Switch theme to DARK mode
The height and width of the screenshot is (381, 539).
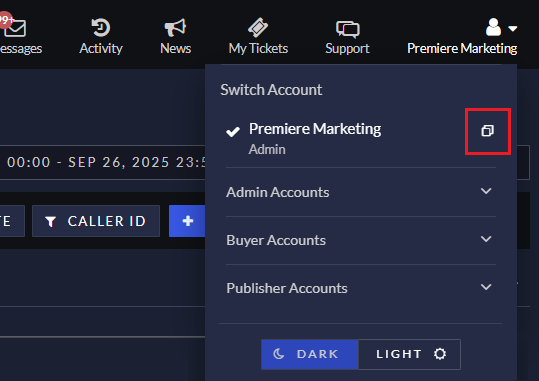310,354
